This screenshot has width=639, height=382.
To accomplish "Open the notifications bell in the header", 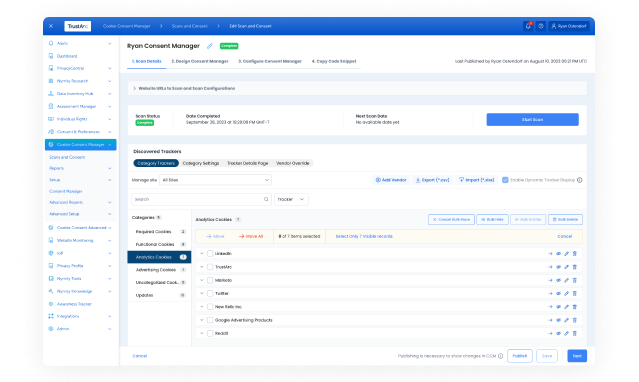I will pyautogui.click(x=528, y=26).
